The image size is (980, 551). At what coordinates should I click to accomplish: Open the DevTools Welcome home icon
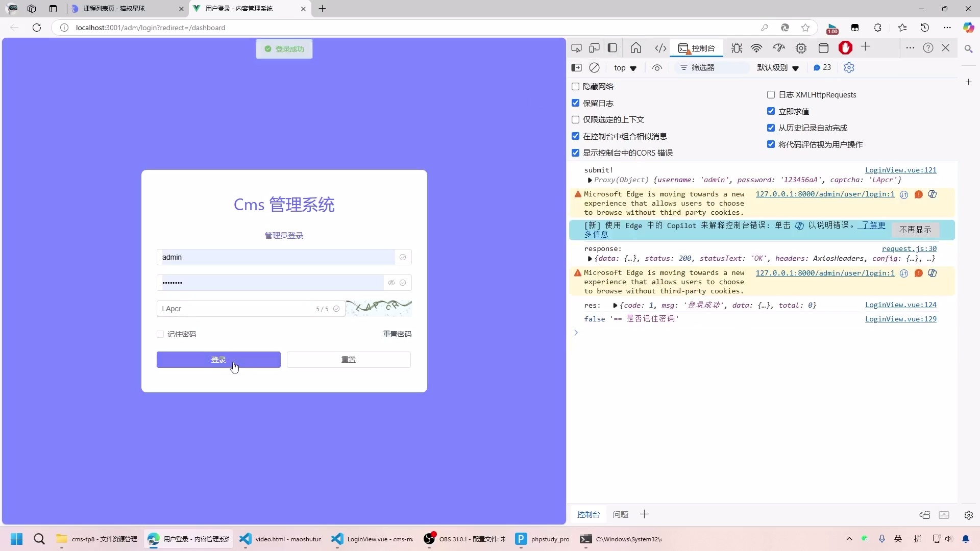click(636, 48)
